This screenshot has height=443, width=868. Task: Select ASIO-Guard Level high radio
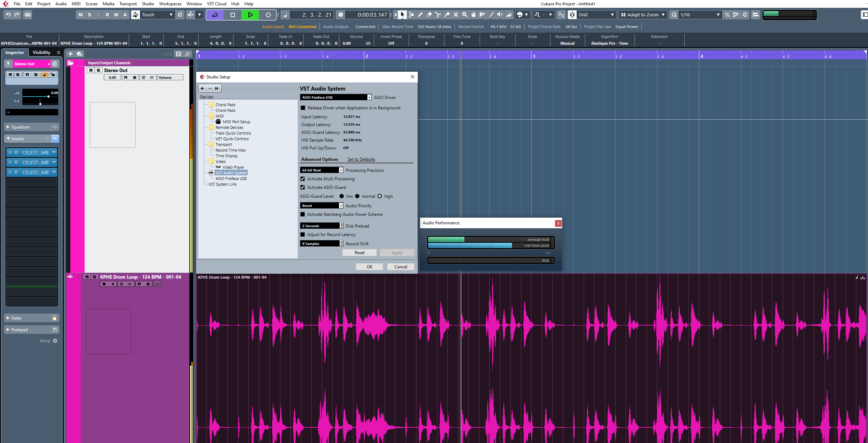coord(379,196)
